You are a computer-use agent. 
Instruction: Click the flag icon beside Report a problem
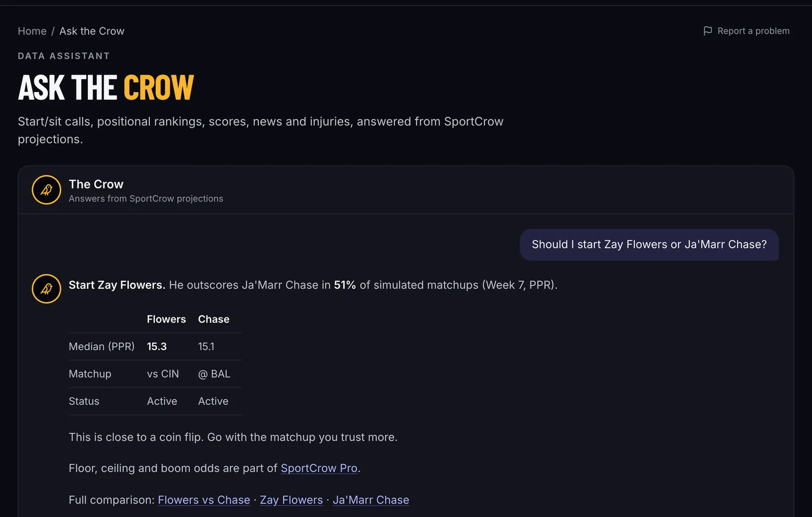(x=707, y=31)
